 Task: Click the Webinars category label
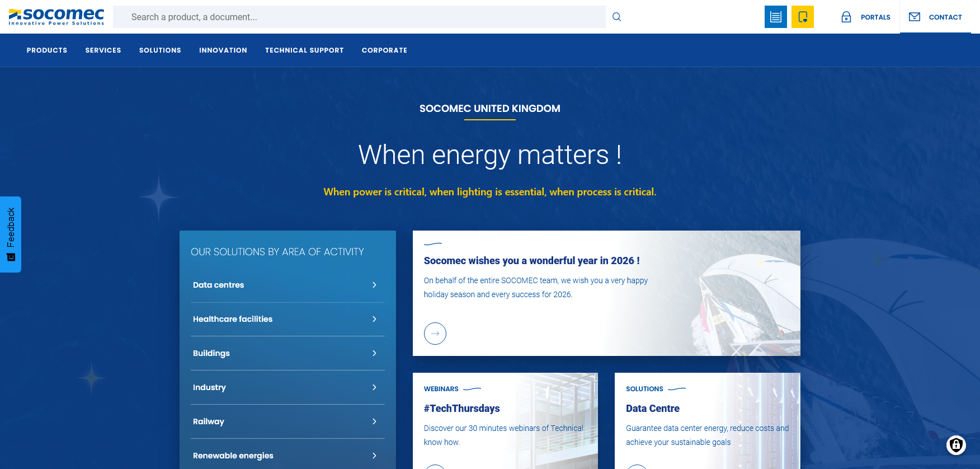coord(441,389)
